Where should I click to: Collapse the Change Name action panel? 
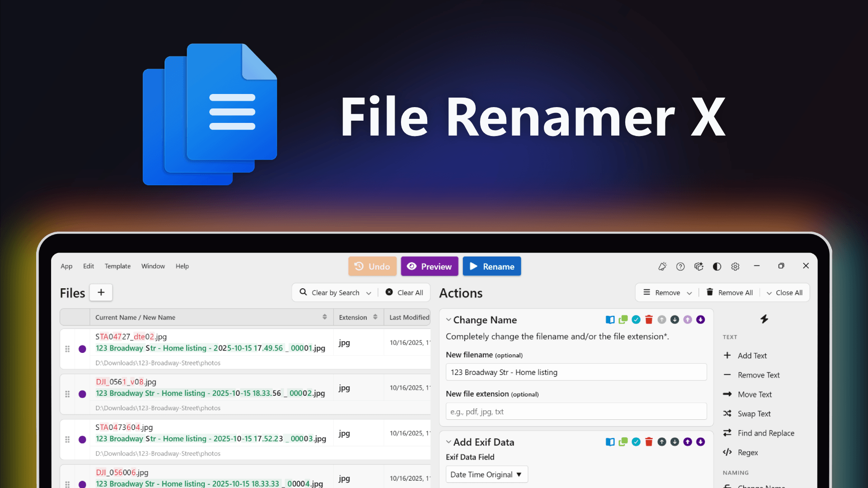point(448,320)
